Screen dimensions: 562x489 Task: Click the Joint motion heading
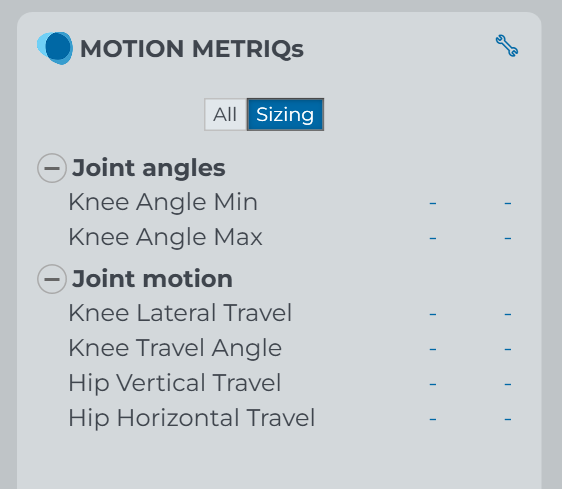click(x=152, y=279)
